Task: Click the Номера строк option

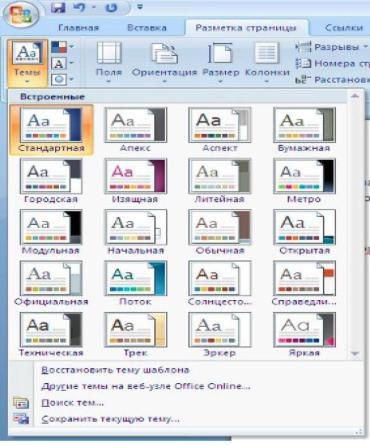Action: tap(332, 63)
